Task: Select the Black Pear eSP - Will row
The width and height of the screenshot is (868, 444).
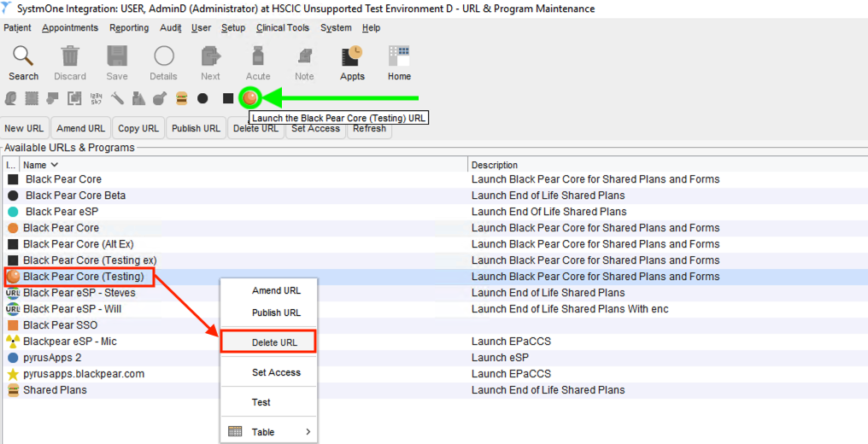Action: click(x=434, y=309)
